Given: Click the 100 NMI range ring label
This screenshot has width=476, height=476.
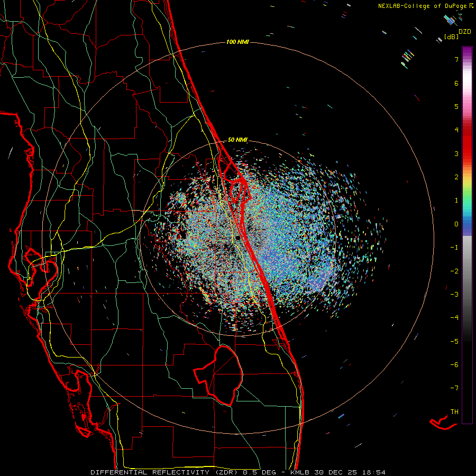Looking at the screenshot, I should pyautogui.click(x=237, y=42).
